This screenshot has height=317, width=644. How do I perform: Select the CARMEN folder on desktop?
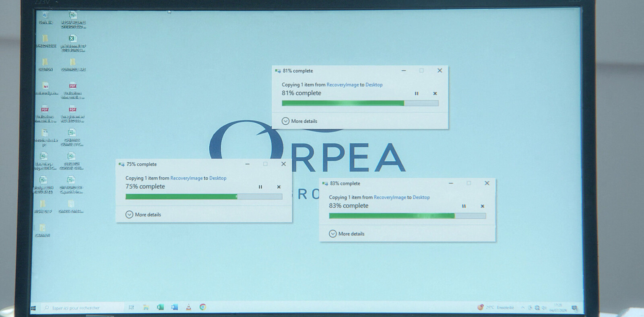coord(42,231)
